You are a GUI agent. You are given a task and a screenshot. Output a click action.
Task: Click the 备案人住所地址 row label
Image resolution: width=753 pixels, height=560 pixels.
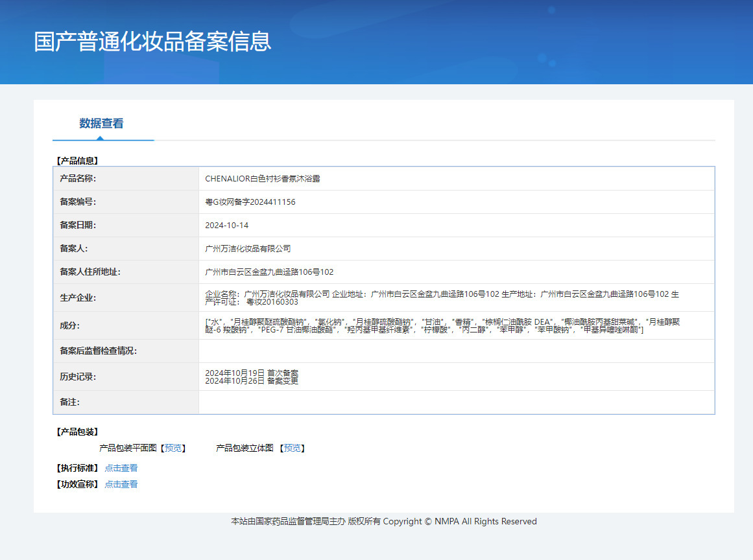tap(90, 272)
